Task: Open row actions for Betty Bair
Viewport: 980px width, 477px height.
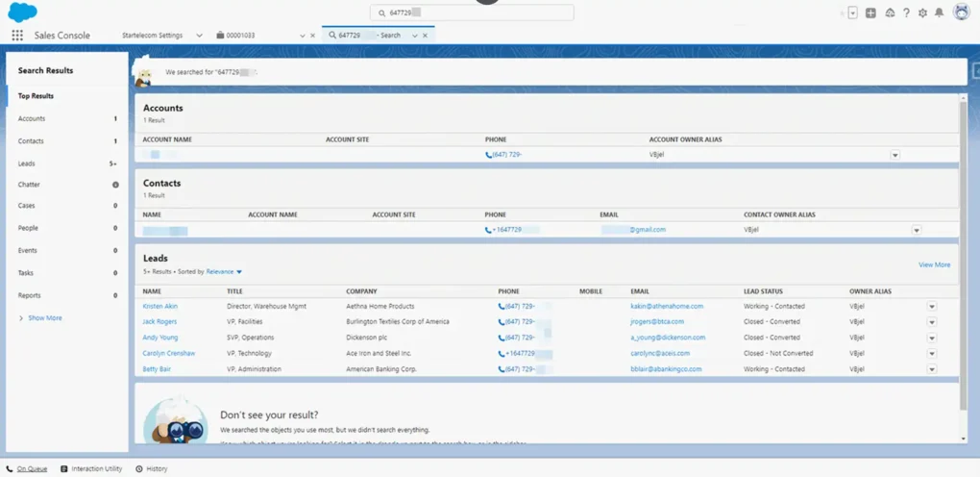Action: [932, 369]
